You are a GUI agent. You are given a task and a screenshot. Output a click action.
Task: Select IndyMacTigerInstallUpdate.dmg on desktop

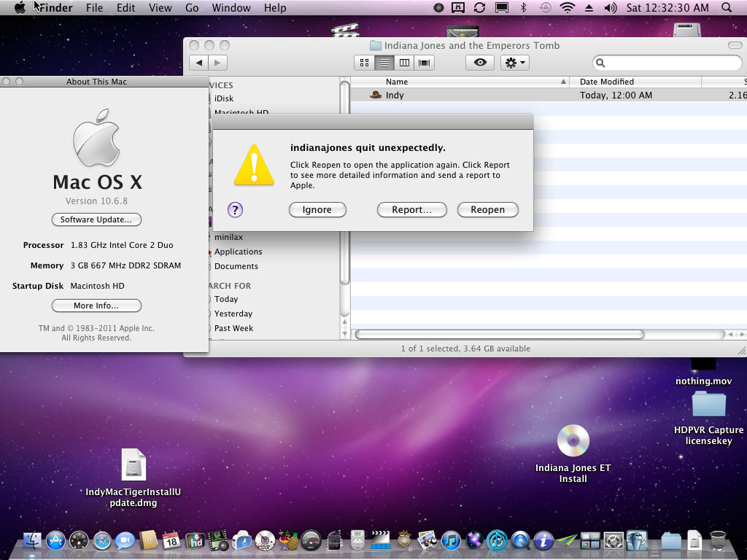(x=133, y=464)
